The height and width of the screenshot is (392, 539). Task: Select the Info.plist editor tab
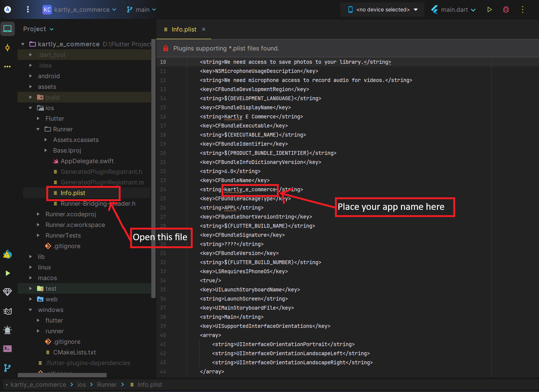pos(184,29)
